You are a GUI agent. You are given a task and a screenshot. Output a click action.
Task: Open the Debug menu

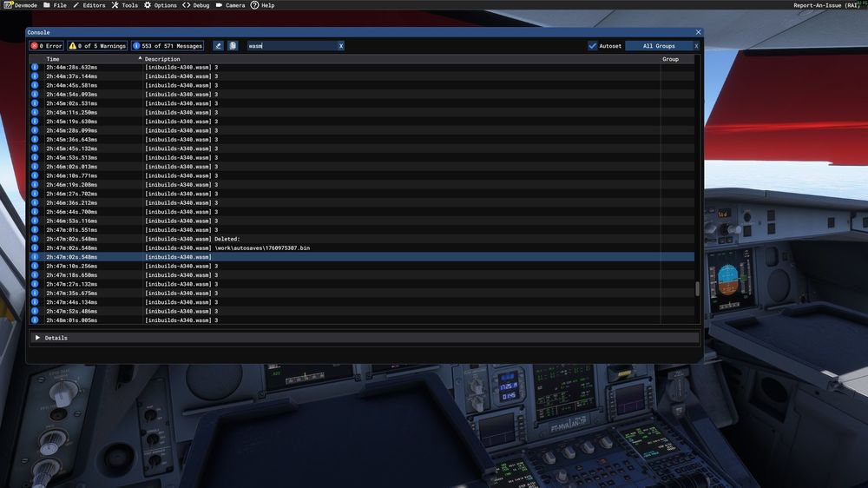[196, 5]
